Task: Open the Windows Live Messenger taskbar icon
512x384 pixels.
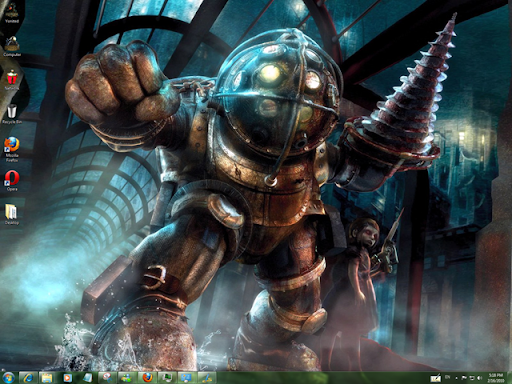Action: [127, 378]
